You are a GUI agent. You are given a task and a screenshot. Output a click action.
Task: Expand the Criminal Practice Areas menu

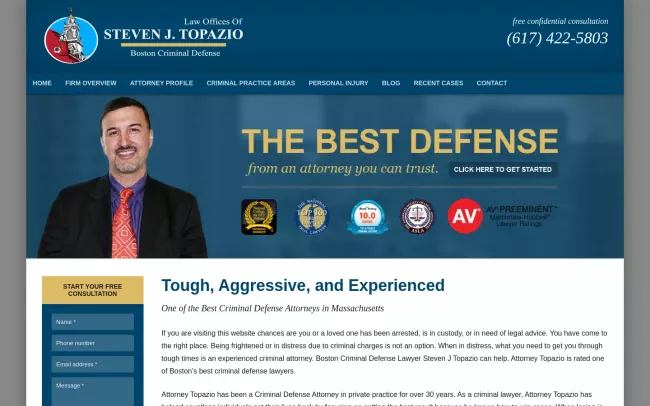(x=251, y=83)
